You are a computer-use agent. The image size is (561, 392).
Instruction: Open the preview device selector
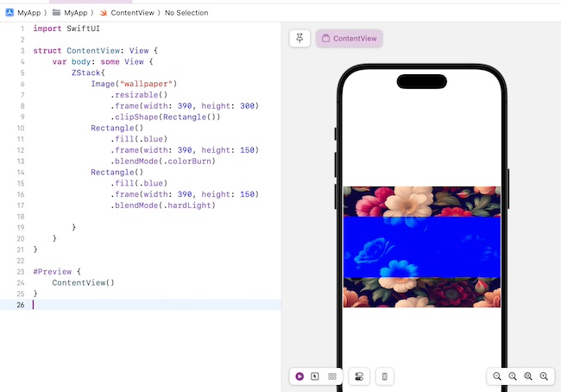(x=385, y=376)
